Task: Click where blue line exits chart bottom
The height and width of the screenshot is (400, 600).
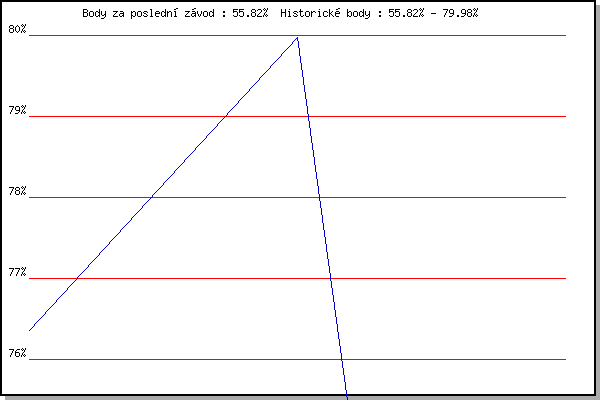Action: pyautogui.click(x=347, y=396)
